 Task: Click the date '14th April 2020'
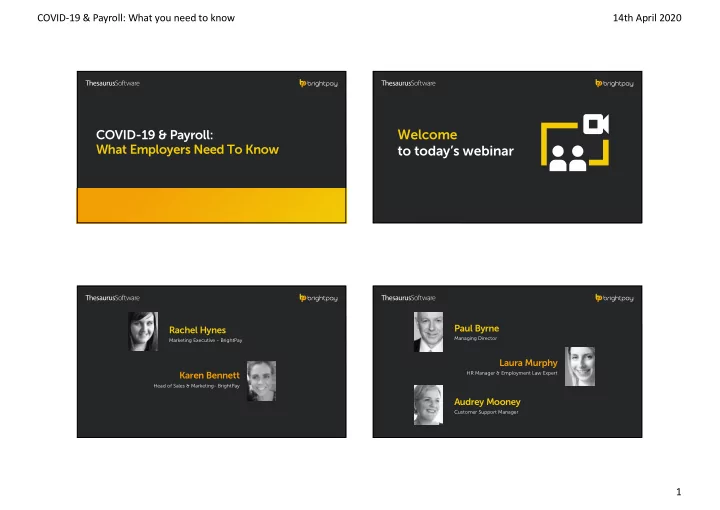[x=647, y=18]
